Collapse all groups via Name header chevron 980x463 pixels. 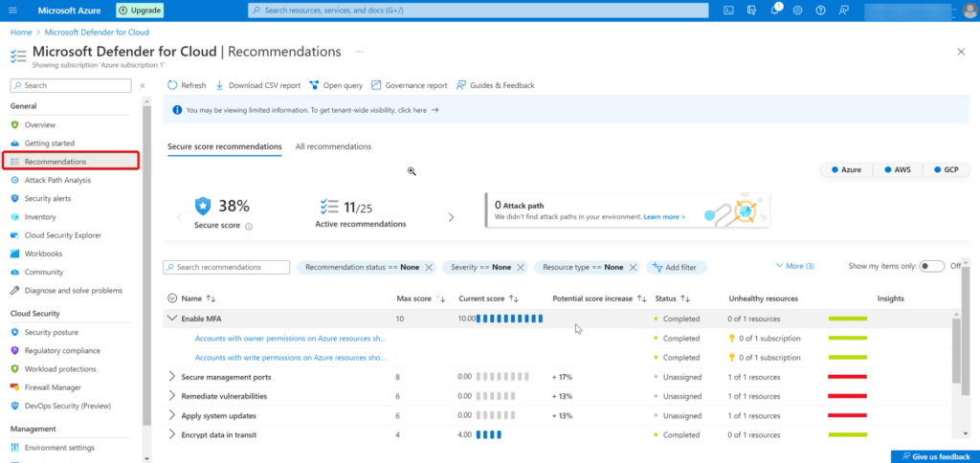tap(172, 298)
